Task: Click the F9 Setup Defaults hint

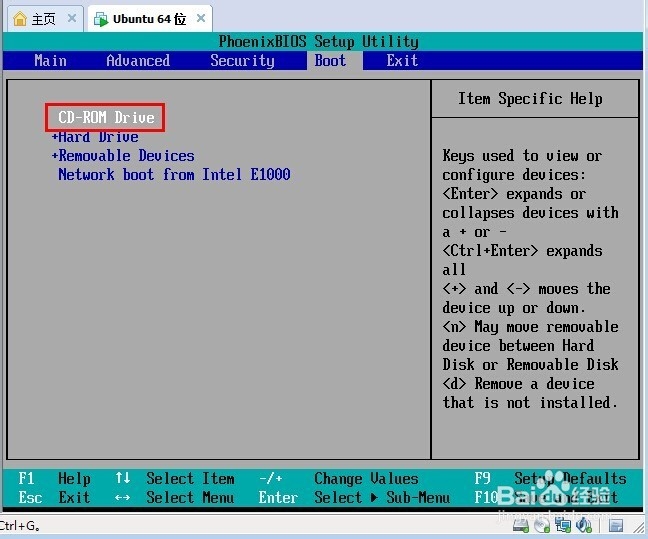Action: 550,479
